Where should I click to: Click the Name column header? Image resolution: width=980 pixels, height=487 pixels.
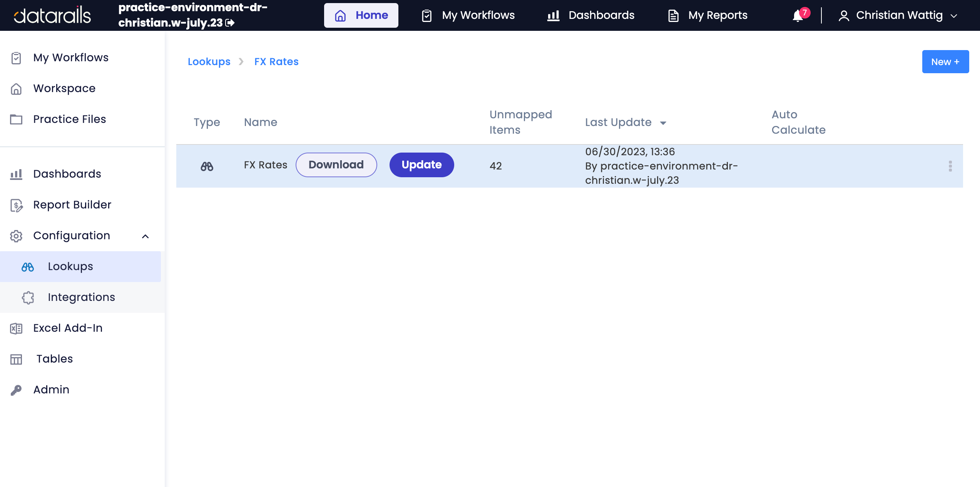coord(261,122)
